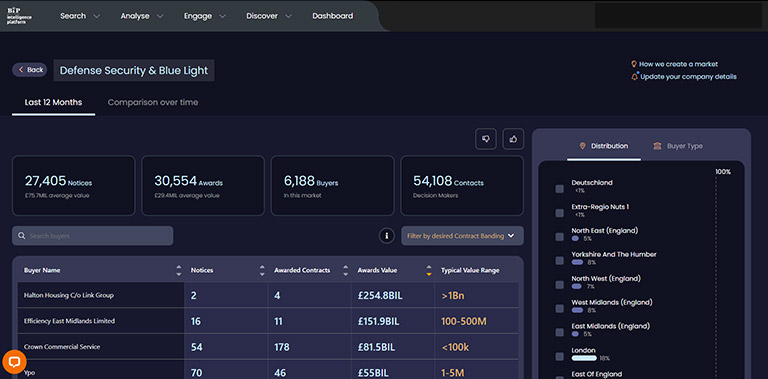Tick the London region checkbox
This screenshot has width=768, height=379.
[x=559, y=356]
